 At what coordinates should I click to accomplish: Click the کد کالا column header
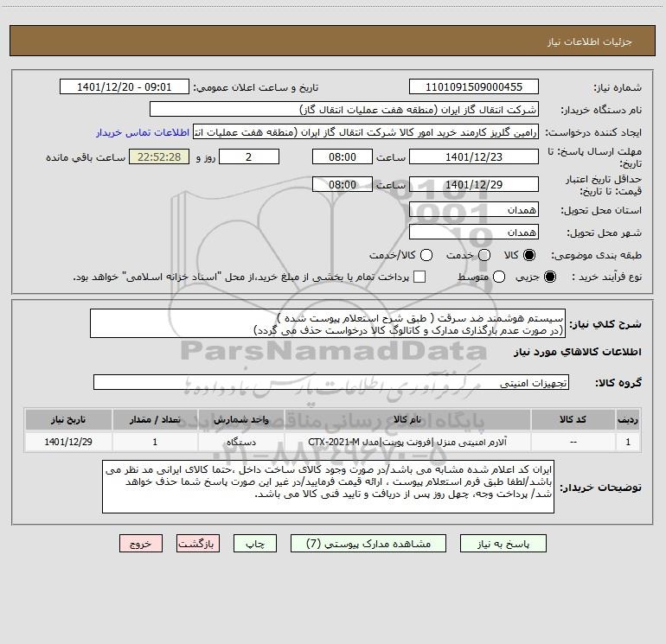point(573,419)
